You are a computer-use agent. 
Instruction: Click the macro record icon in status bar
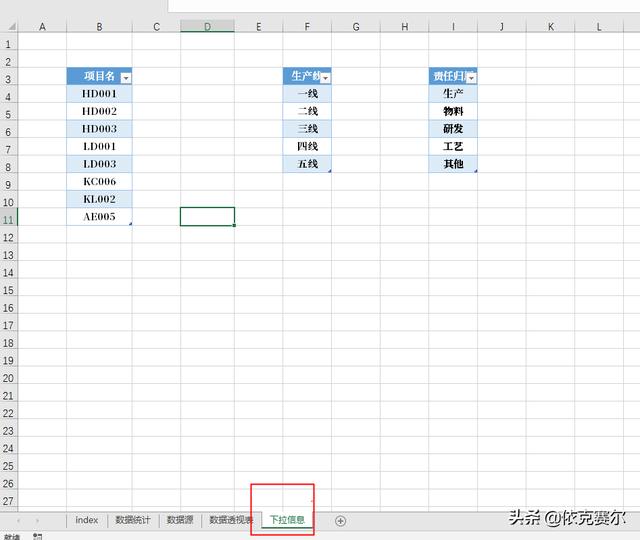click(38, 536)
